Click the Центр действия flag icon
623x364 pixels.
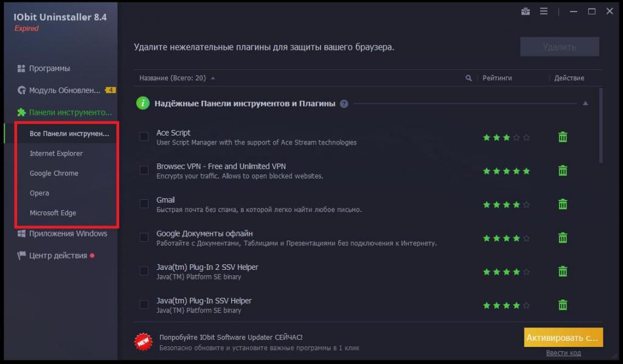point(21,255)
